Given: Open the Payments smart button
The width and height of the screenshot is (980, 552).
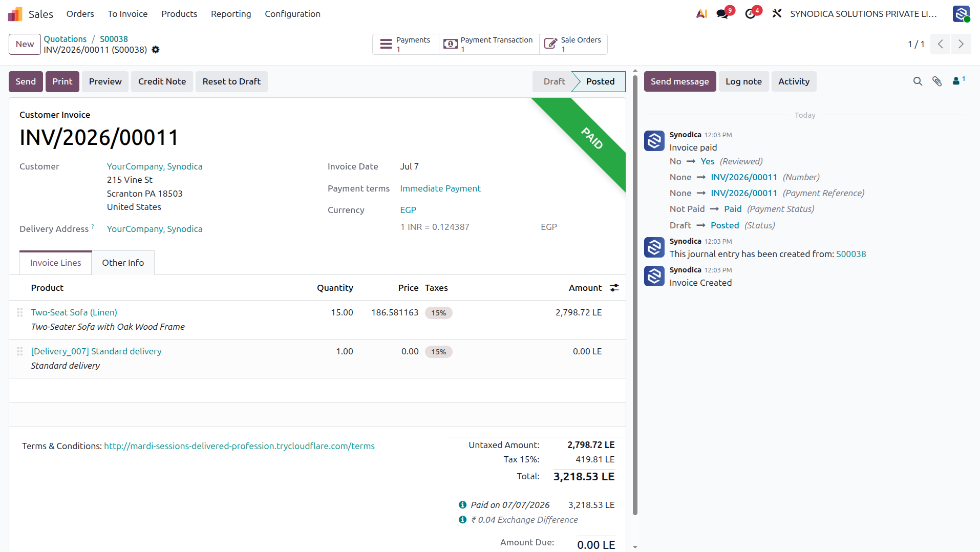Looking at the screenshot, I should point(406,44).
